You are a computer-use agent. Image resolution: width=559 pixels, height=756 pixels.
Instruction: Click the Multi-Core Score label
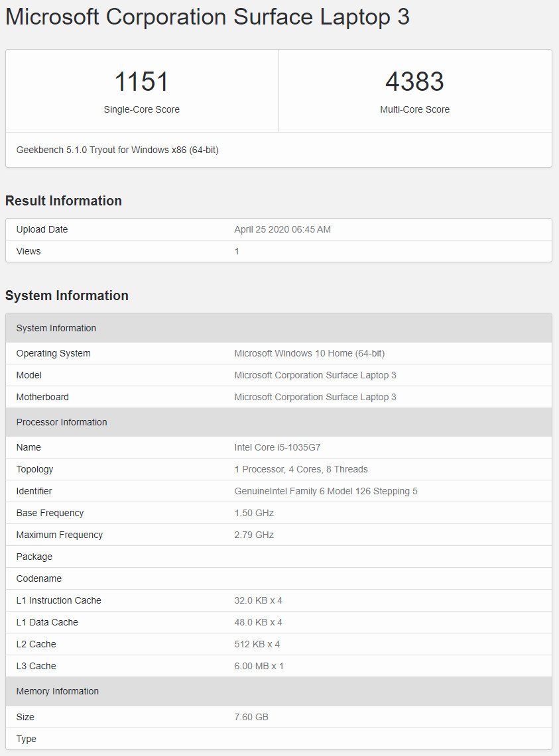coord(414,109)
